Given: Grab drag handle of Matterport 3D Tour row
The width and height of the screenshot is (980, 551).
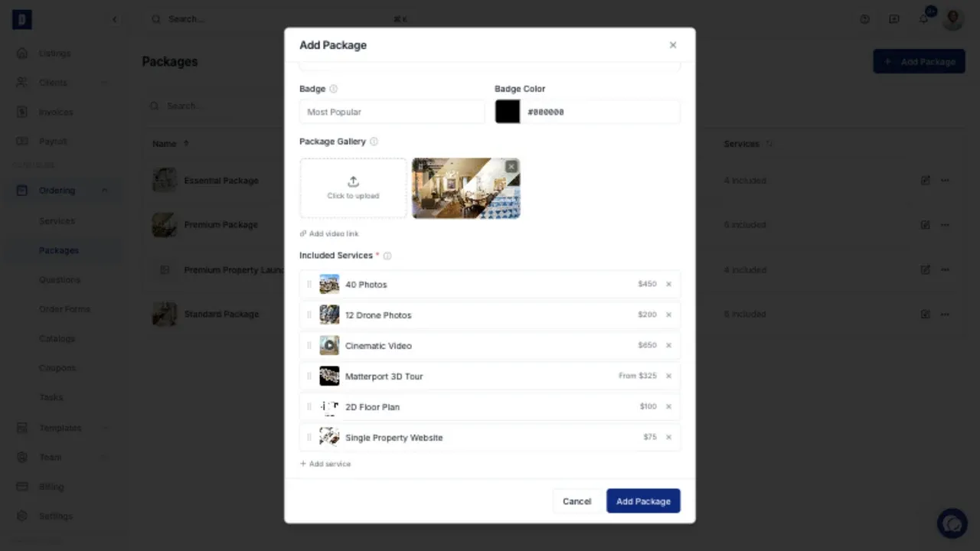Looking at the screenshot, I should click(309, 376).
